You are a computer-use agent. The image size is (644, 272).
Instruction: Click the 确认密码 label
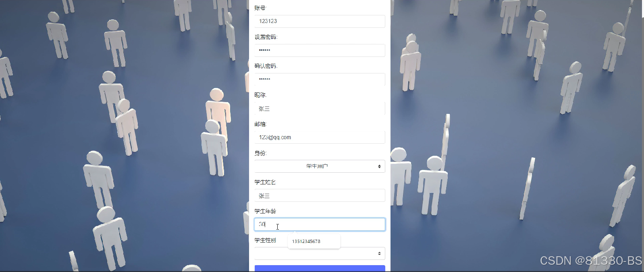click(x=266, y=66)
